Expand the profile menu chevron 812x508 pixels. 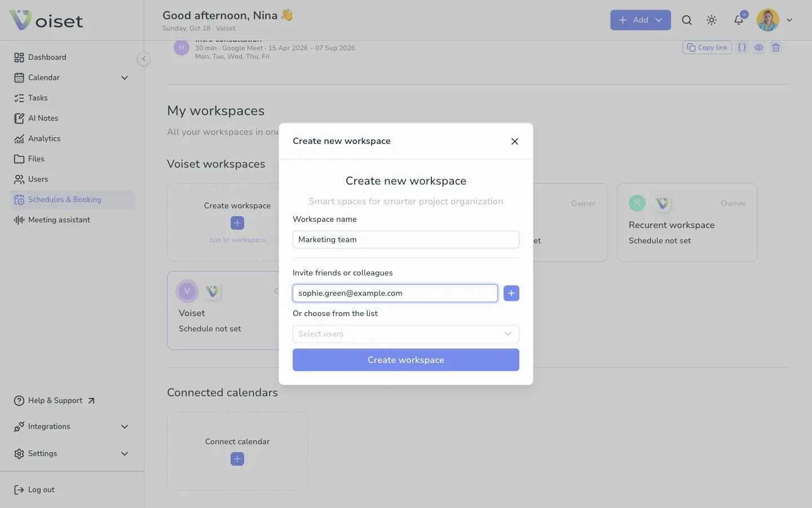point(789,20)
